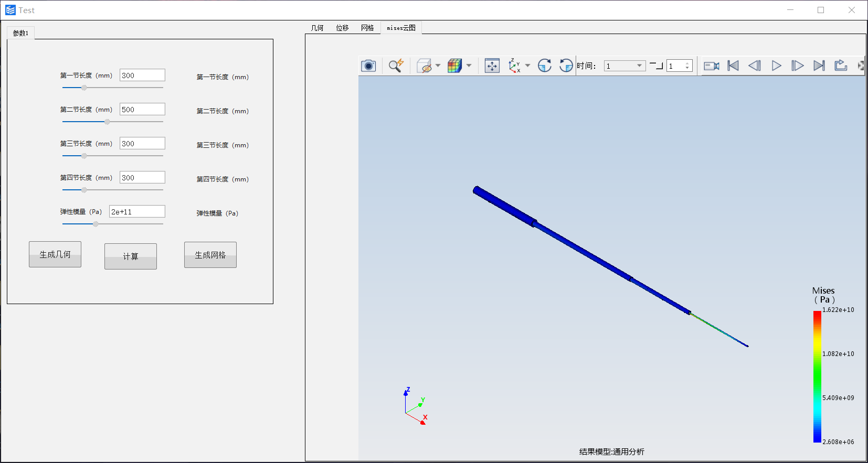This screenshot has height=463, width=868.
Task: Click the 计算 button
Action: click(131, 256)
